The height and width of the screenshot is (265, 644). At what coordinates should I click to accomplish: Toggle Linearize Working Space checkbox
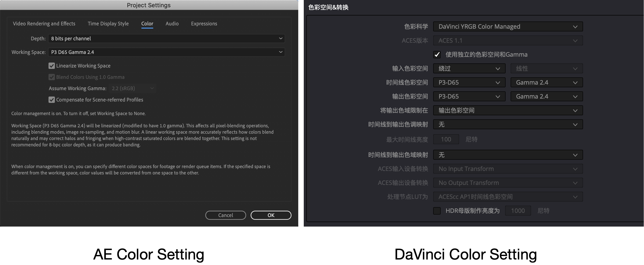coord(51,66)
